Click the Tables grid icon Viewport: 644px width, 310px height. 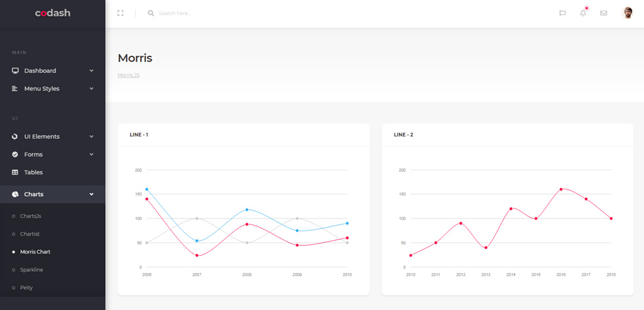click(x=15, y=172)
